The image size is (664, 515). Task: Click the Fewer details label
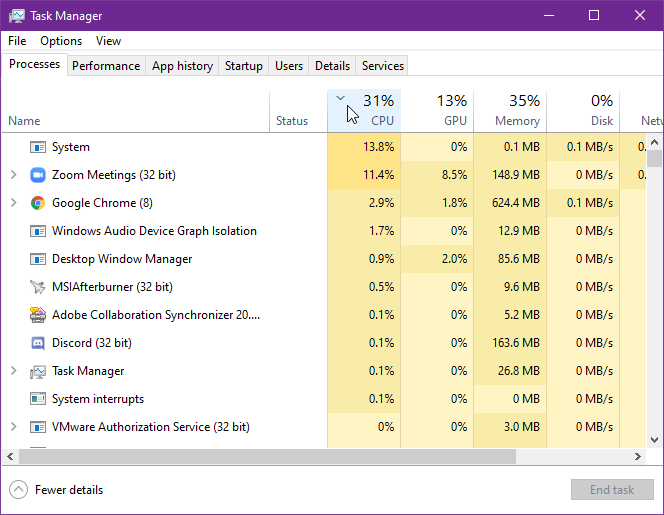coord(69,490)
